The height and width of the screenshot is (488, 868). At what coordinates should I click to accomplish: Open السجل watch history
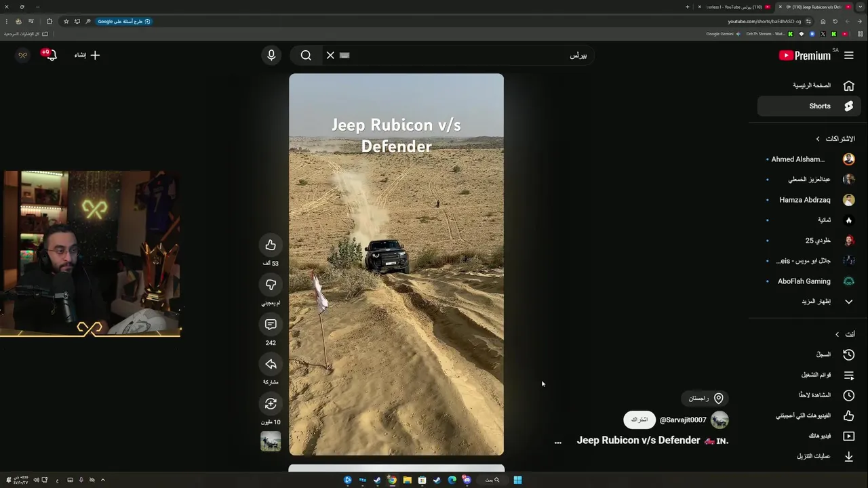(809, 354)
